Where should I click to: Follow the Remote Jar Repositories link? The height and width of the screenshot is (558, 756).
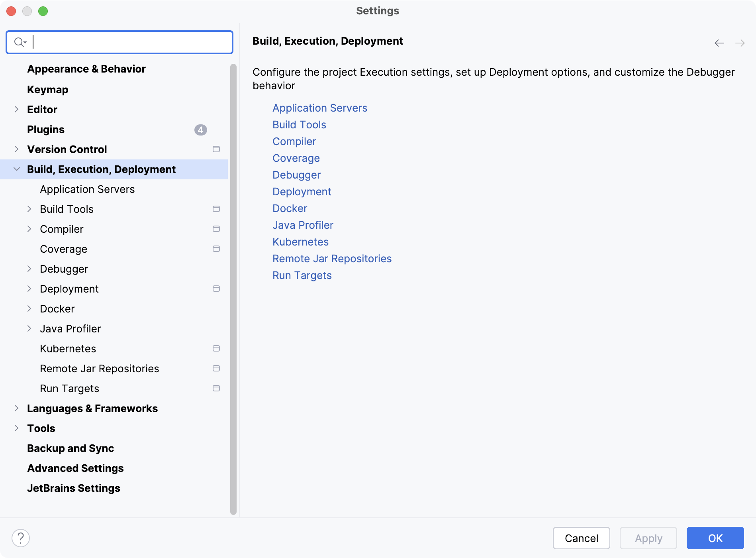point(332,258)
